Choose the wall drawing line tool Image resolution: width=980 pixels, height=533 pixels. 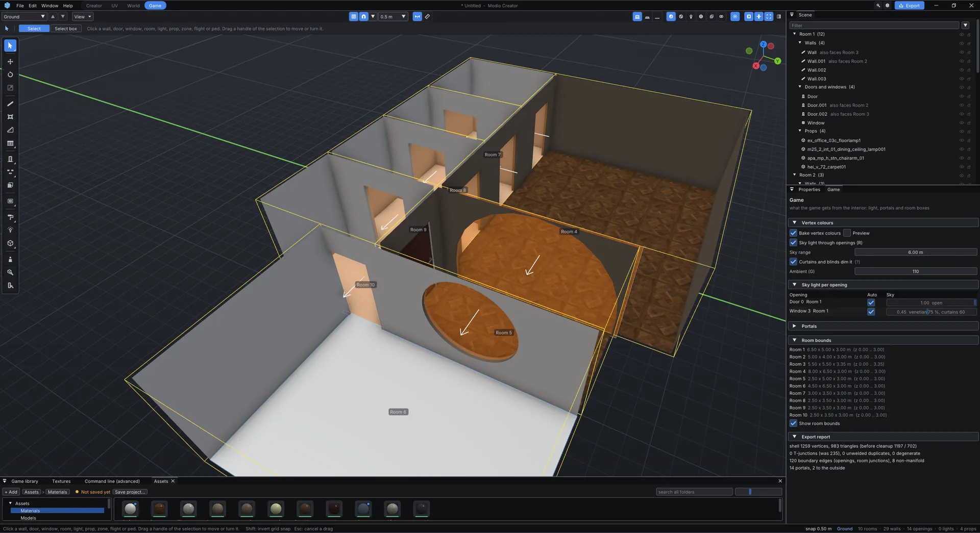click(x=10, y=104)
